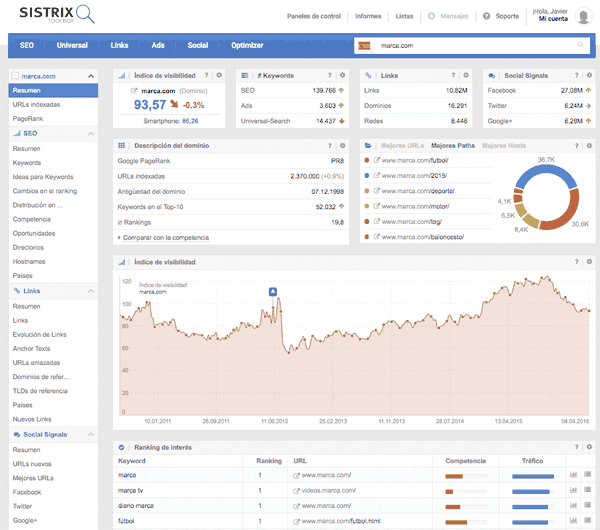Collapse the SEO sidebar section
Viewport: 600px width, 530px height.
coord(92,133)
